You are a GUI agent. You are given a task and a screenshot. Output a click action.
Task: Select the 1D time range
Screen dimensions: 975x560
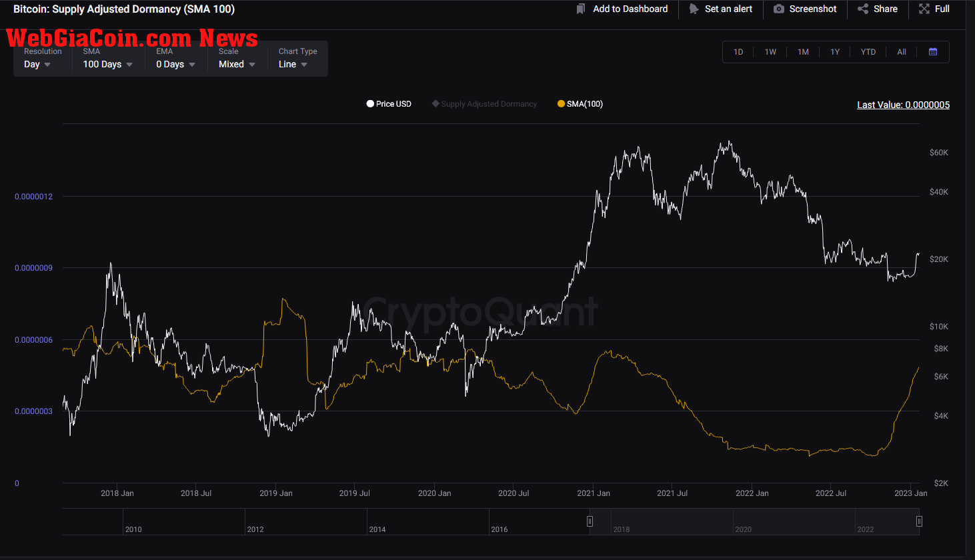click(x=738, y=52)
